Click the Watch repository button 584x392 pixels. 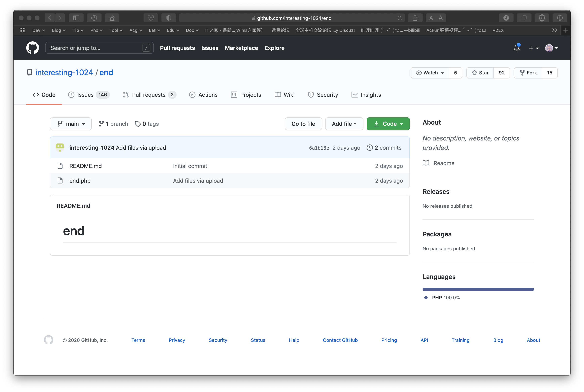(x=430, y=73)
